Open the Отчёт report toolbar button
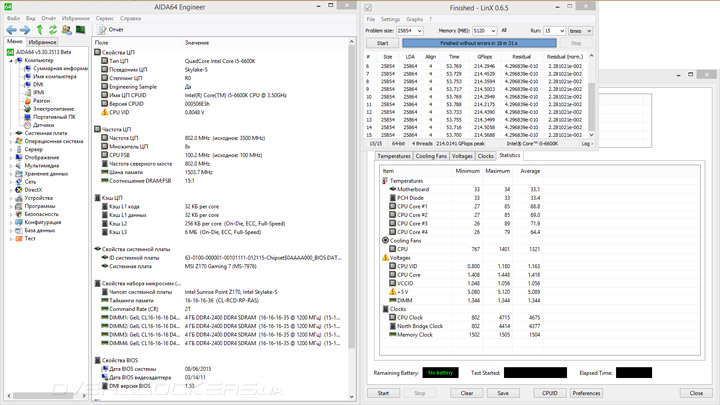 (x=108, y=30)
